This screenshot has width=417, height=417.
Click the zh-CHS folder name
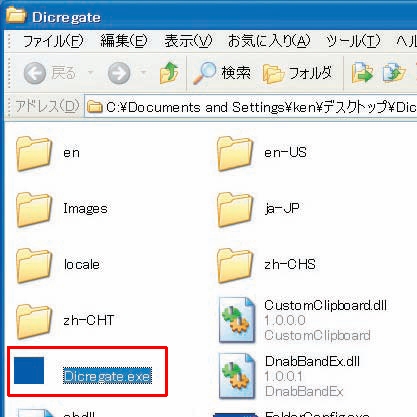tap(290, 265)
